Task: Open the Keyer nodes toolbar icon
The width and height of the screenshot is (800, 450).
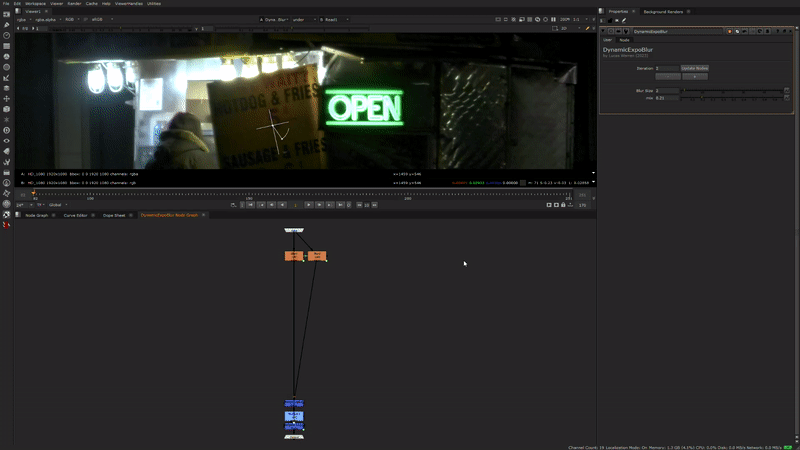Action: 6,78
